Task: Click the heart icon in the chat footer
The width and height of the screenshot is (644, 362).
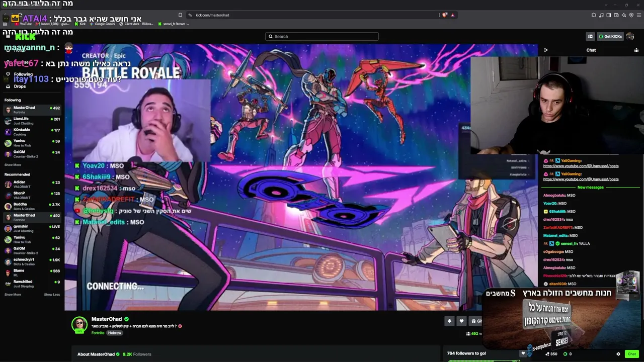Action: click(x=523, y=353)
